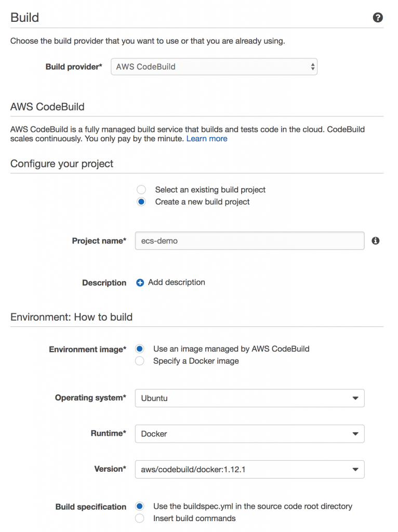
Task: Expand the Docker runtime dropdown
Action: point(250,434)
